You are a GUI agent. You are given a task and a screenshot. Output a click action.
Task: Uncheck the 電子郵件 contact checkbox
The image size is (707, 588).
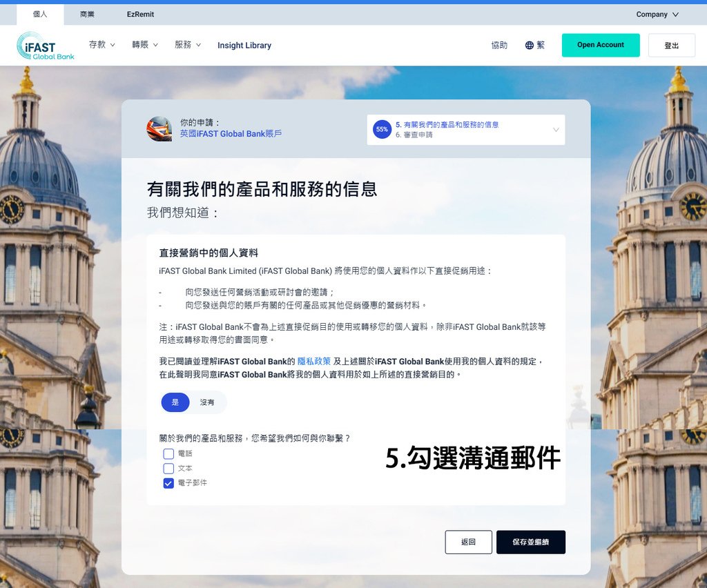(x=168, y=484)
